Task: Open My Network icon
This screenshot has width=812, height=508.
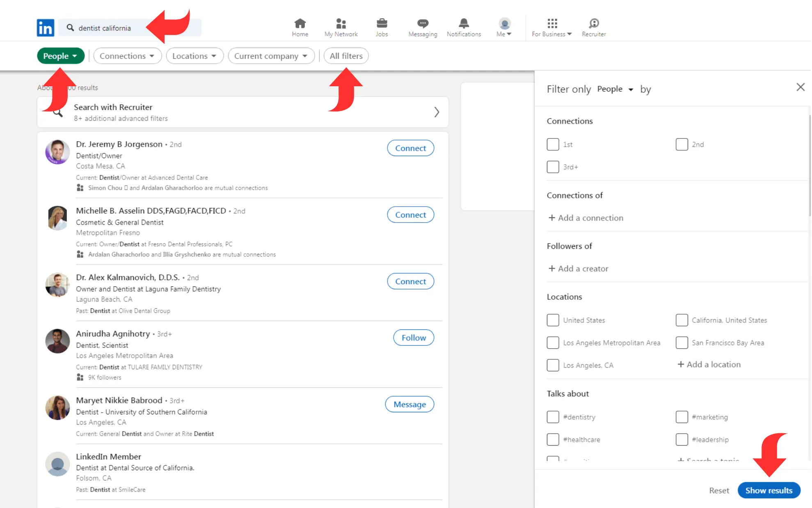Action: (x=341, y=23)
